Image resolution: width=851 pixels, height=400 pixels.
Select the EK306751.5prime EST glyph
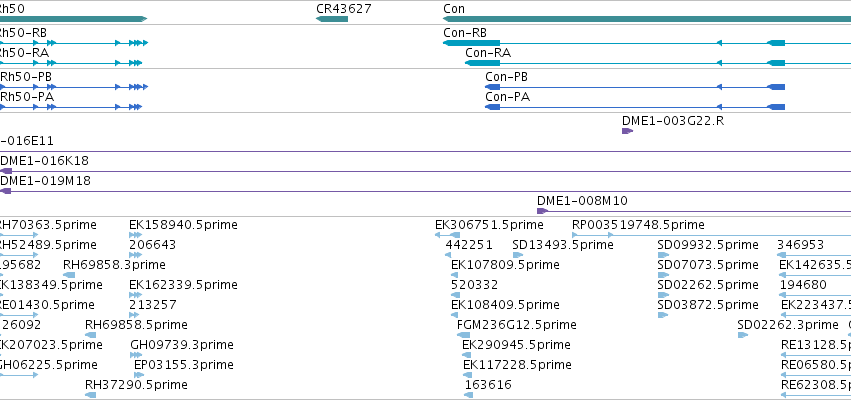[x=447, y=235]
